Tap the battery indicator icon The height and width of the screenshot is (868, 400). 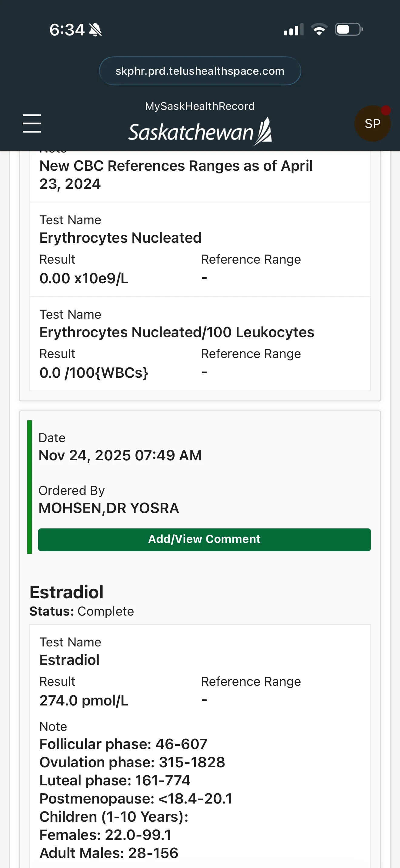(349, 29)
